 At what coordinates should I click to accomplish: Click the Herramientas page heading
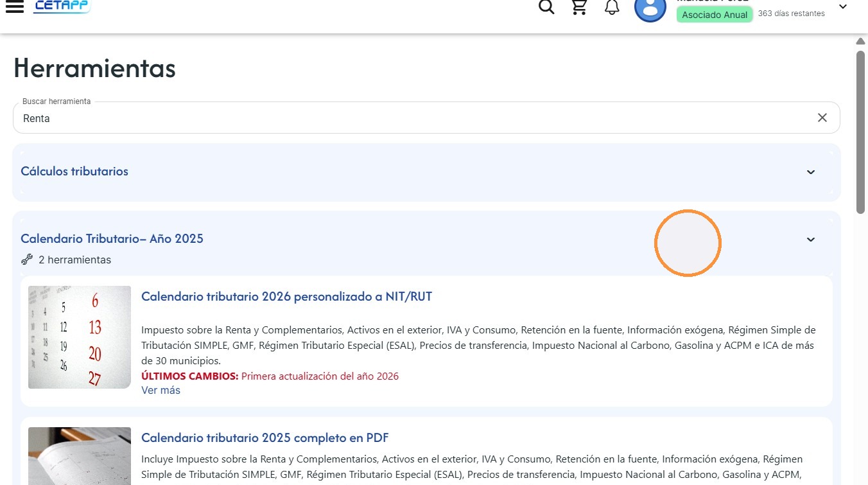[x=94, y=68]
